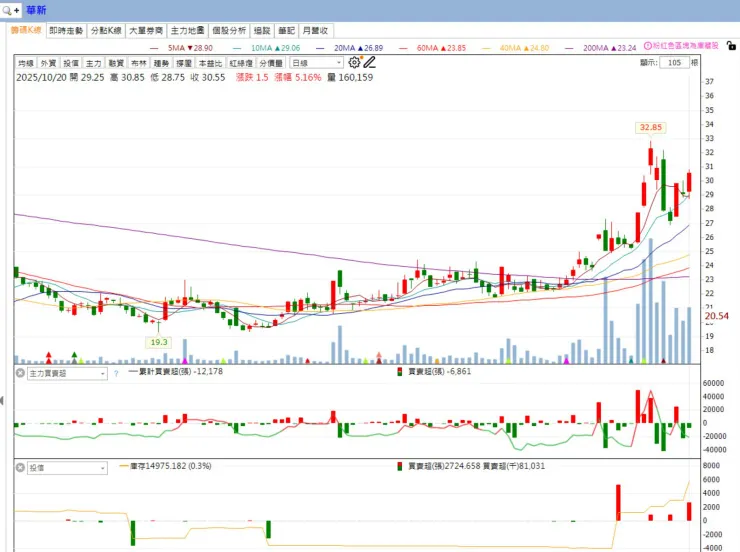Switch to the 分點K線 tab
This screenshot has height=552, width=740.
click(x=106, y=30)
